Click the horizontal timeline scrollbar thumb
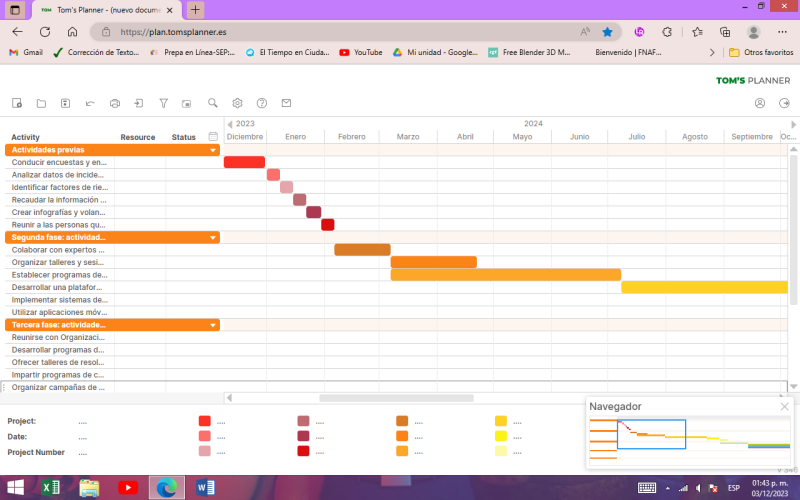The height and width of the screenshot is (500, 800). pyautogui.click(x=396, y=398)
